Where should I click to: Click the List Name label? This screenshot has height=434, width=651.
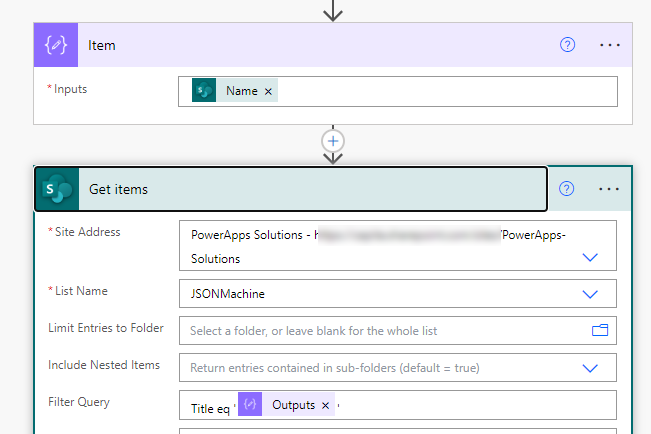[81, 291]
